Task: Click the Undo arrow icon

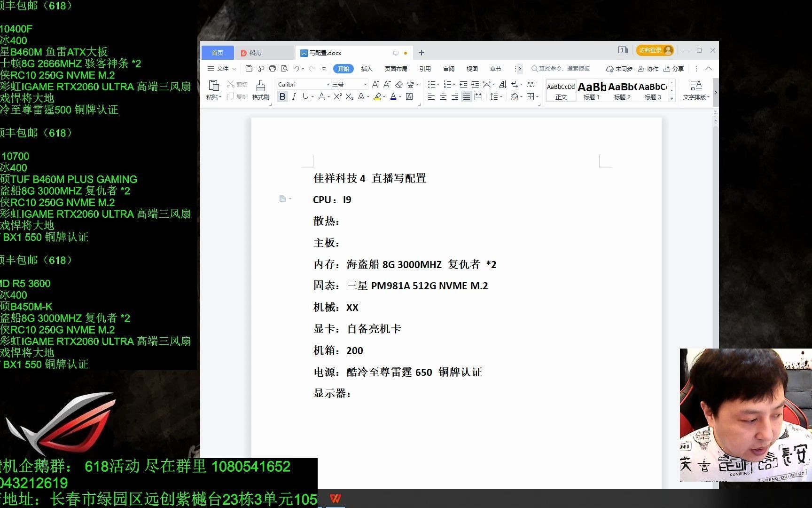Action: tap(296, 69)
